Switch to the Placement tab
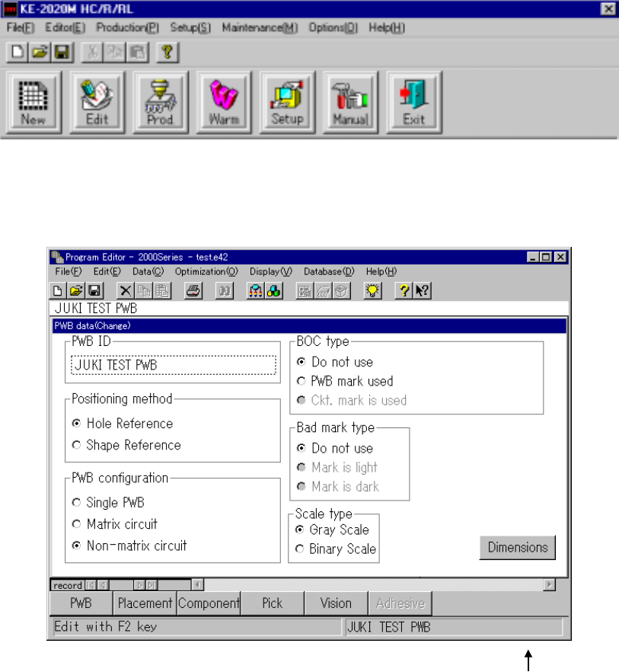The height and width of the screenshot is (672, 619). point(145,603)
